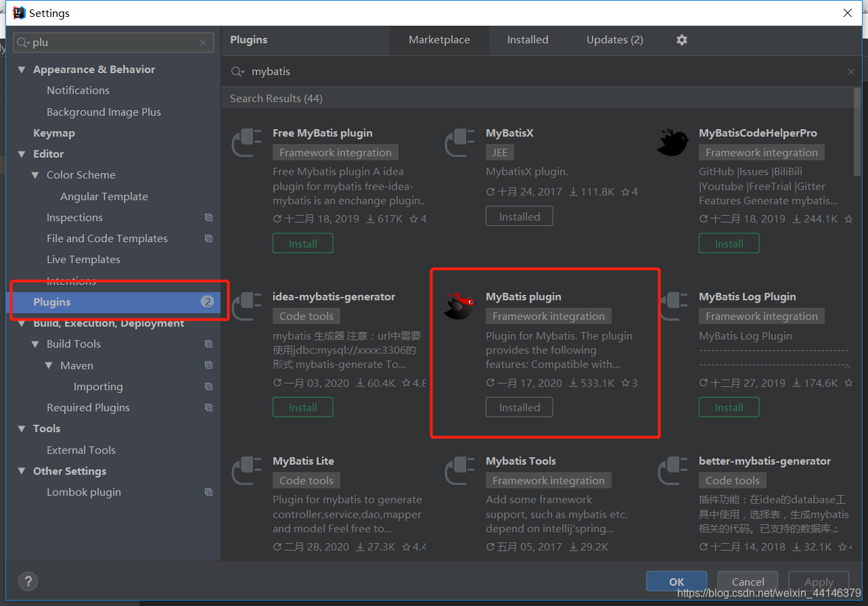Viewport: 868px width, 606px height.
Task: Clear the plu settings search
Action: point(203,43)
